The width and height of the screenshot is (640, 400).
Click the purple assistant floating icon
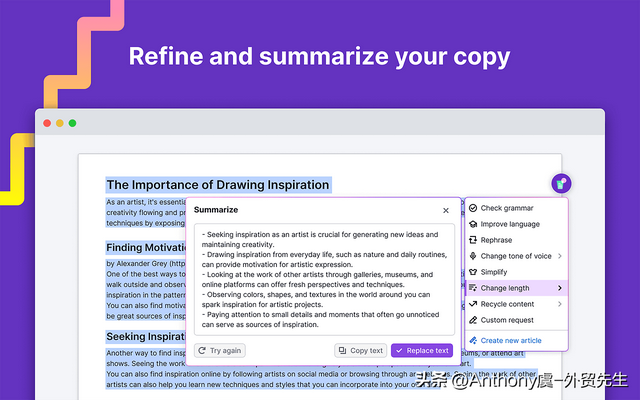561,184
